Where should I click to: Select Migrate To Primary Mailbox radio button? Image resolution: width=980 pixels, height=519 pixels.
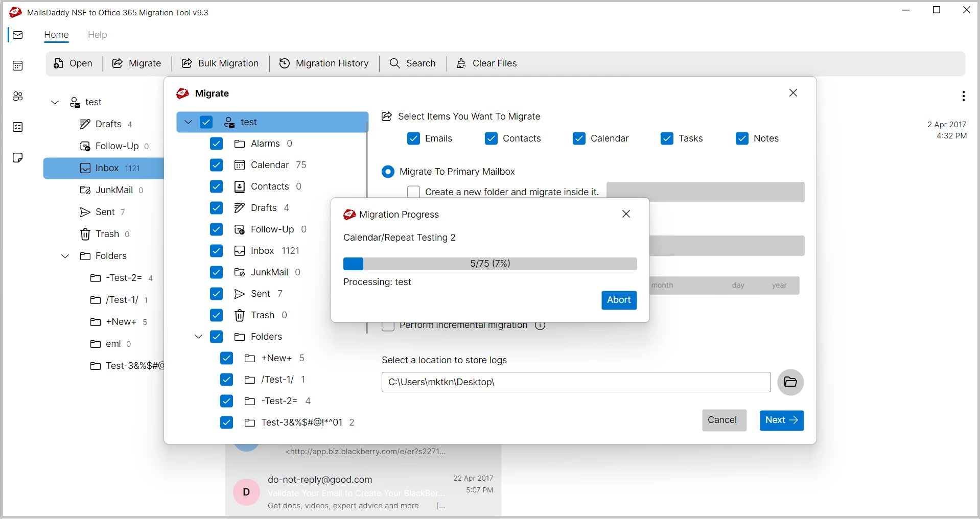click(388, 172)
